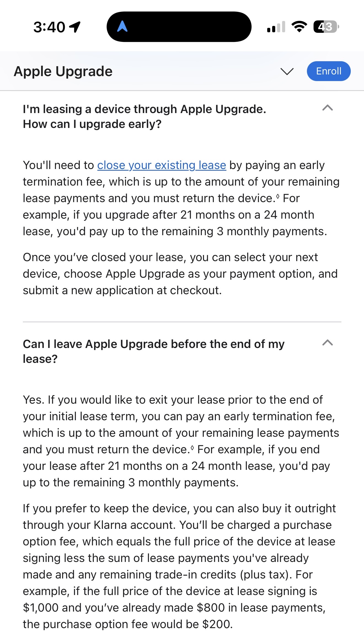Image resolution: width=364 pixels, height=643 pixels.
Task: Open the "close your existing lease" link
Action: (x=162, y=165)
